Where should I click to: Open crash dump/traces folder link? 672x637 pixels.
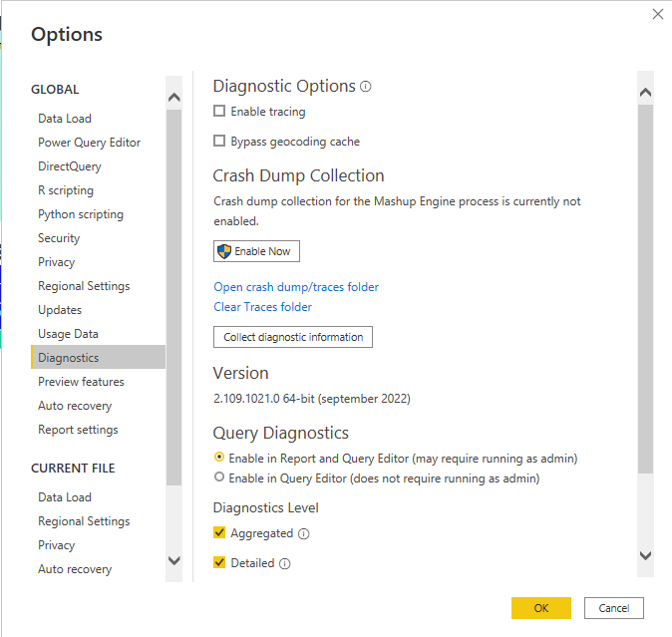[296, 287]
